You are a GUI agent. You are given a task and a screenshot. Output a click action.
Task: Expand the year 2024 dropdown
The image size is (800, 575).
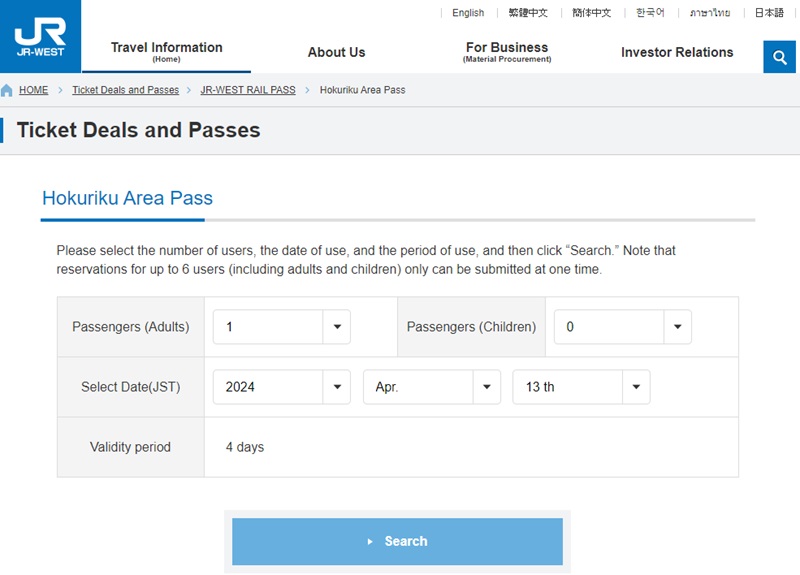point(281,387)
